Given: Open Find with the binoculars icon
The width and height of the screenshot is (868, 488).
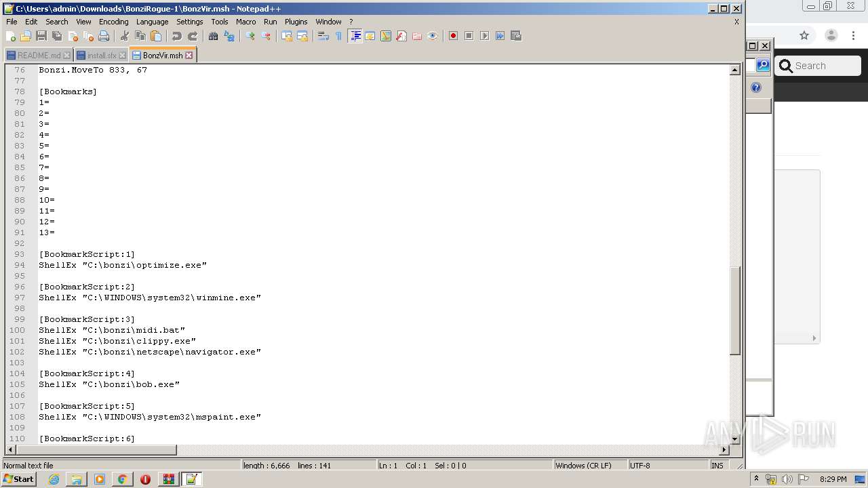Looking at the screenshot, I should click(x=213, y=36).
